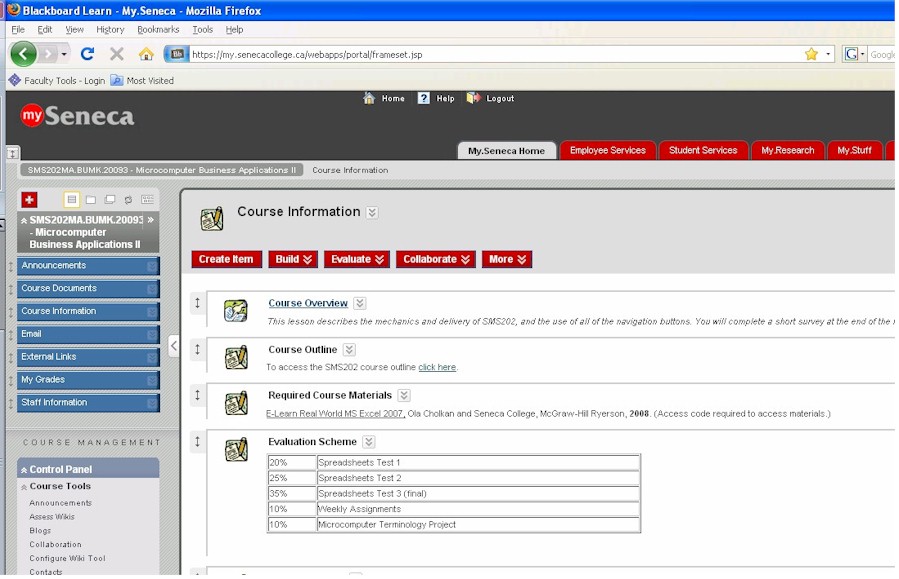Screen dimensions: 899x579
Task: Collapse the Course Tools section
Action: click(x=24, y=487)
